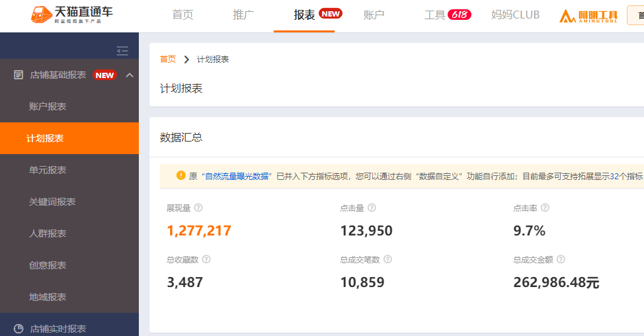Click the help icon next to 展现量
The image size is (644, 336).
[198, 208]
